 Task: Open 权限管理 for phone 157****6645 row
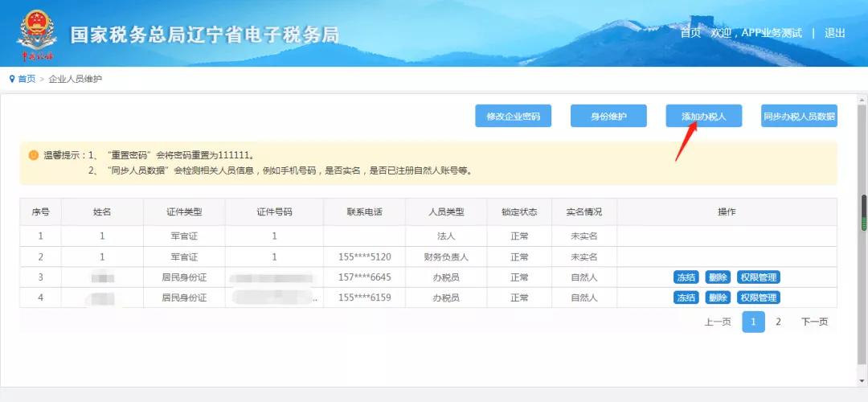(759, 277)
